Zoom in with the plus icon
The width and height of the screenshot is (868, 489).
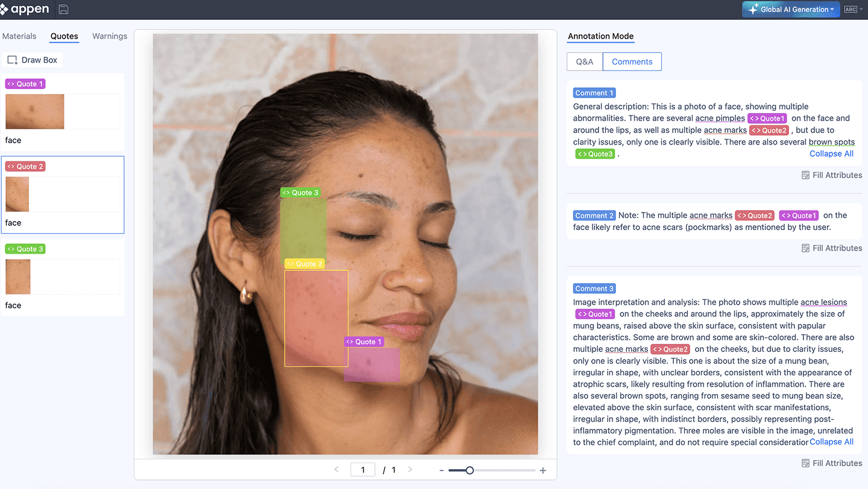(x=543, y=470)
